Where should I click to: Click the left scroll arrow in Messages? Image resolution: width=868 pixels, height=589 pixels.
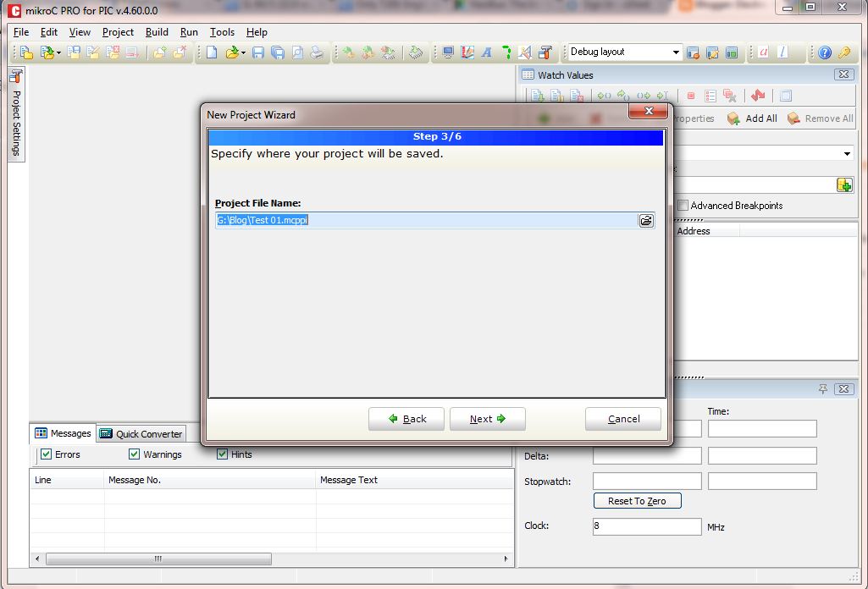click(37, 559)
